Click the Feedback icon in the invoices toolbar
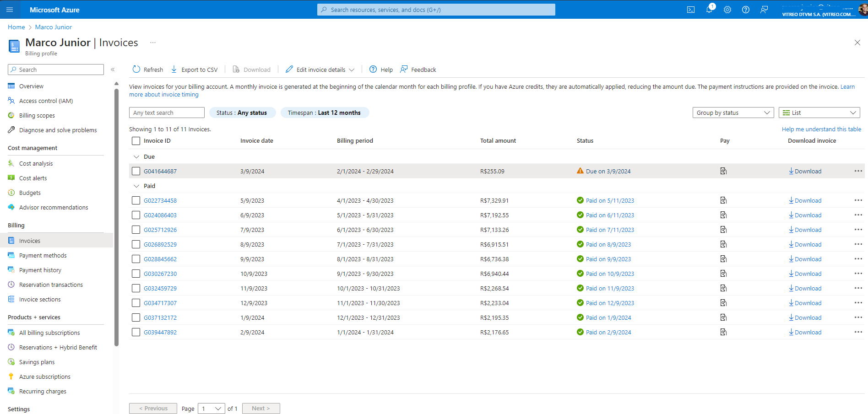The image size is (868, 414). [x=404, y=69]
